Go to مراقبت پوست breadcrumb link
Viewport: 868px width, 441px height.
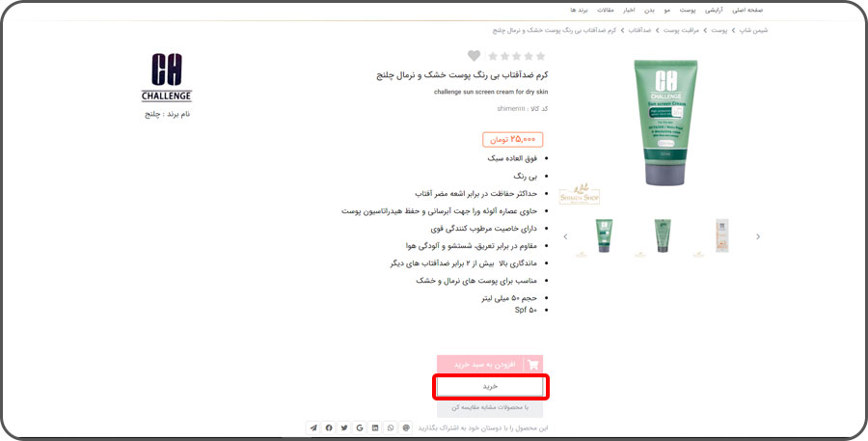682,30
